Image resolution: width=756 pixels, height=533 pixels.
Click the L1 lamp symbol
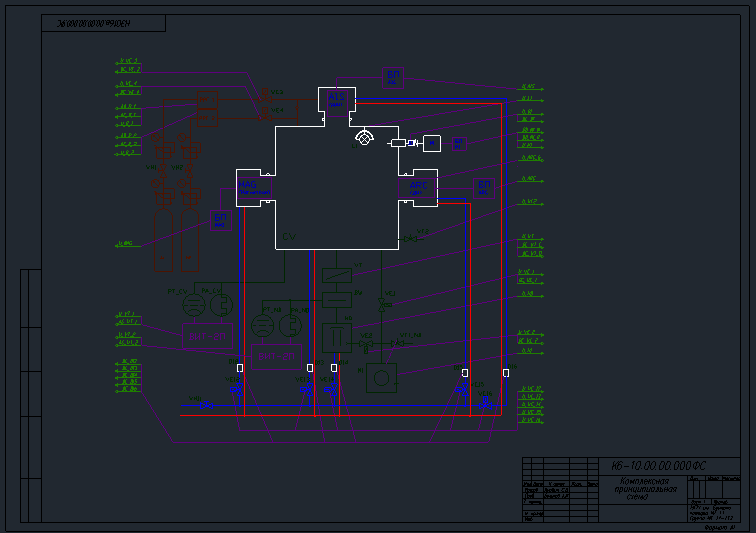365,139
